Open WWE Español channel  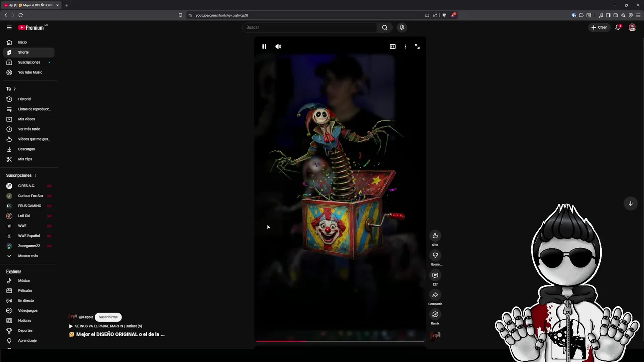(x=28, y=236)
